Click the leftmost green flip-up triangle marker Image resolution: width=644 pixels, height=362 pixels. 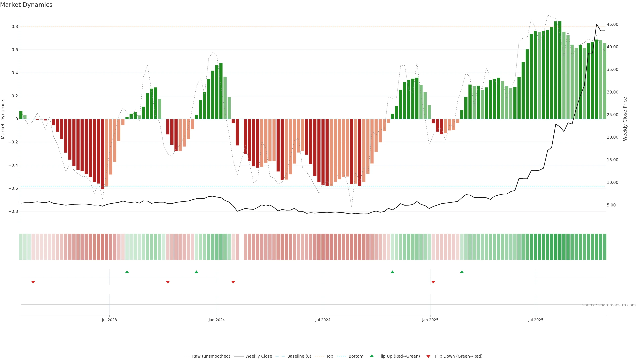(x=127, y=272)
